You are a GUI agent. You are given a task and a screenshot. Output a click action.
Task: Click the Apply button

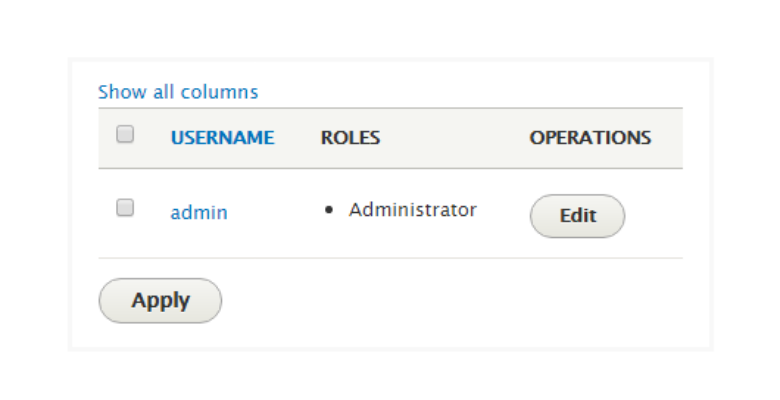[160, 300]
